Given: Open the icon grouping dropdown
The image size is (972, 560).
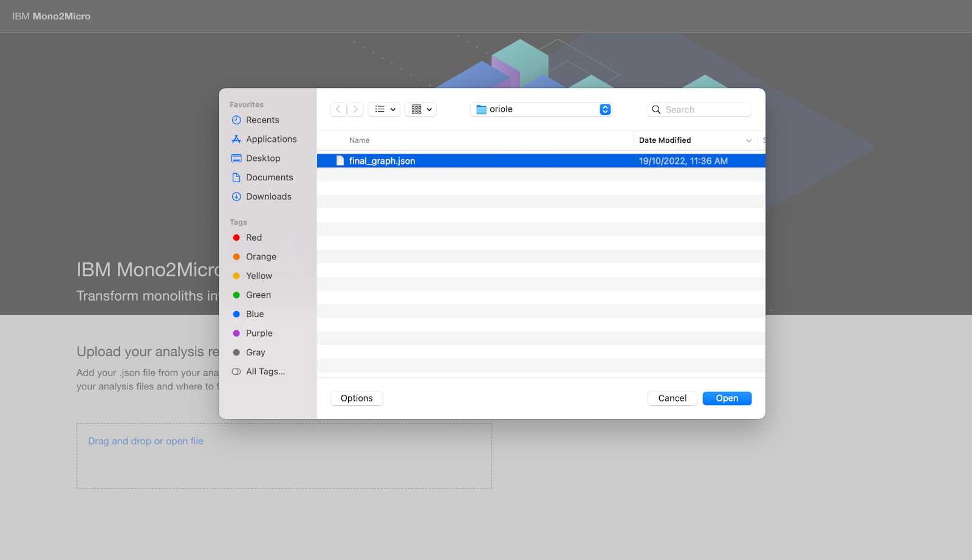Looking at the screenshot, I should (421, 109).
